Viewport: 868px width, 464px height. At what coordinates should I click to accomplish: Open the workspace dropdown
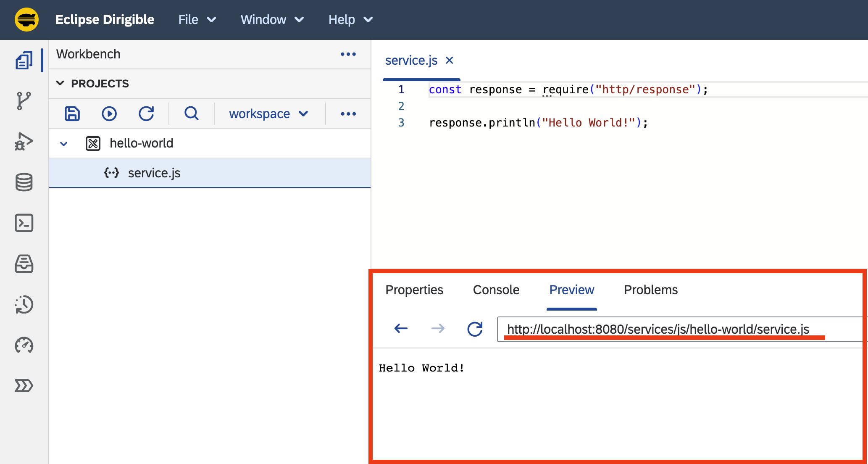coord(268,113)
